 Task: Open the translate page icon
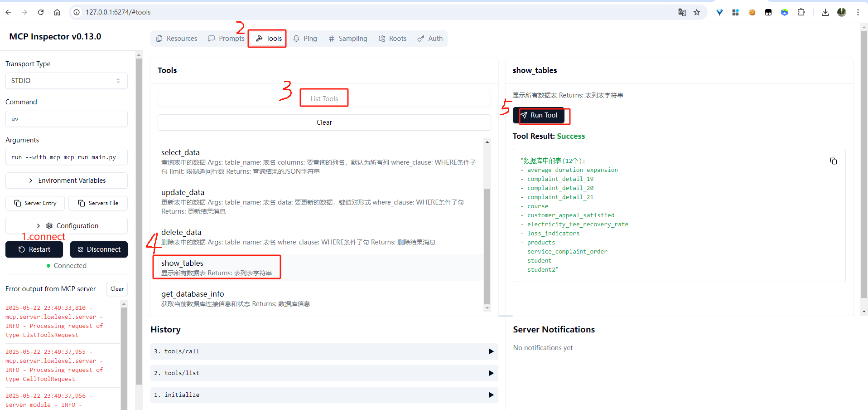click(682, 12)
